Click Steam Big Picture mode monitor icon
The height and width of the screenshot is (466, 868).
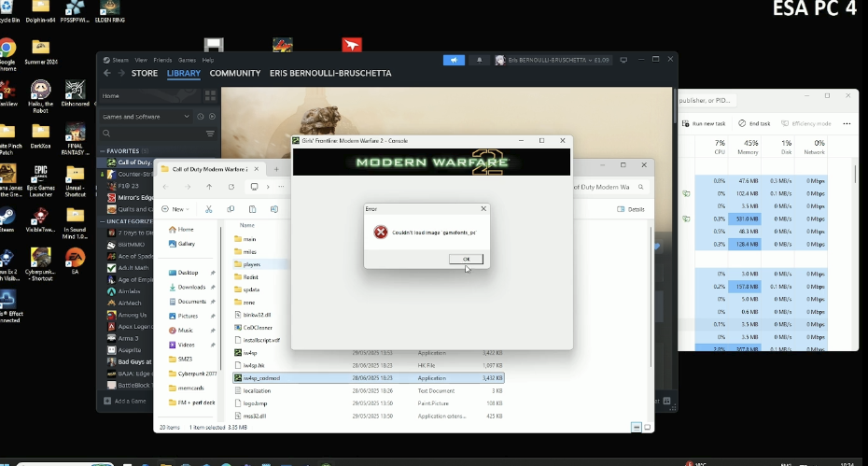tap(623, 60)
